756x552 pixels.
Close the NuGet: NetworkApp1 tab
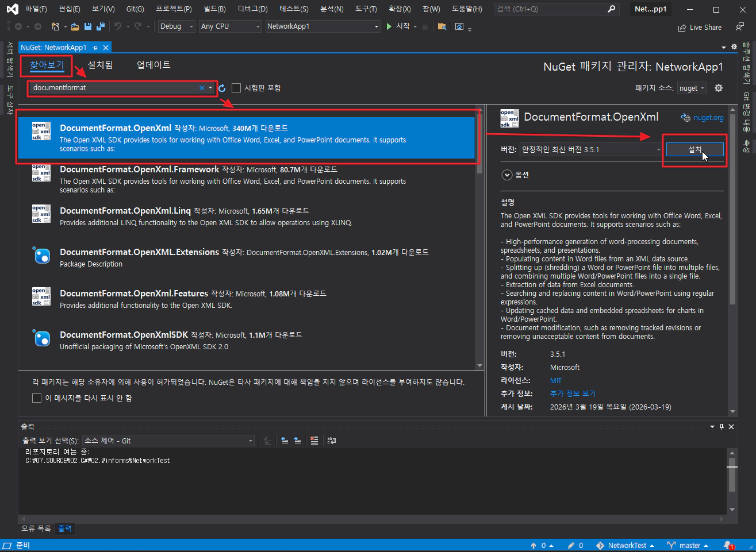pyautogui.click(x=106, y=48)
